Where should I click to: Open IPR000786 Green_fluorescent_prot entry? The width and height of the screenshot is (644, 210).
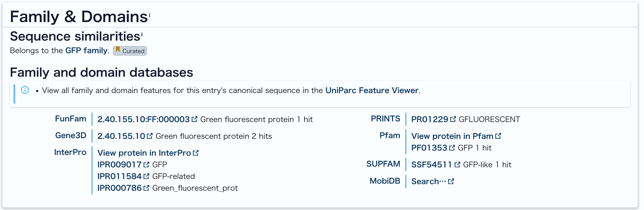pyautogui.click(x=120, y=188)
